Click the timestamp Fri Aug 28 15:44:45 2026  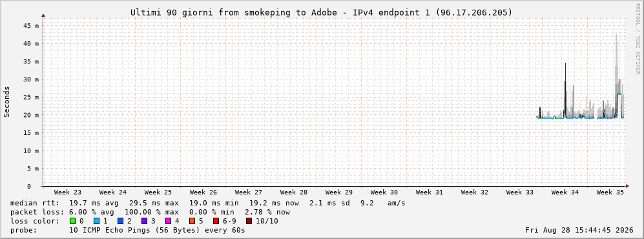pyautogui.click(x=579, y=230)
